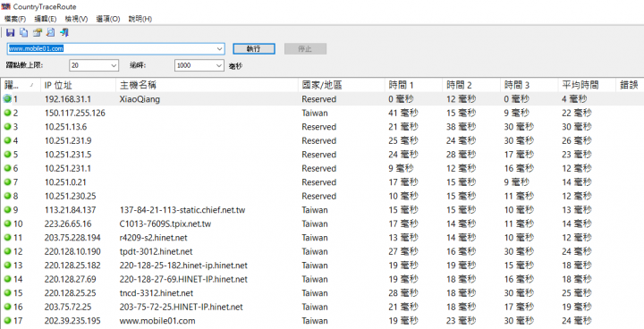Viewport: 644px width, 329px height.
Task: Sort by the IP 位址 column header
Action: point(79,85)
